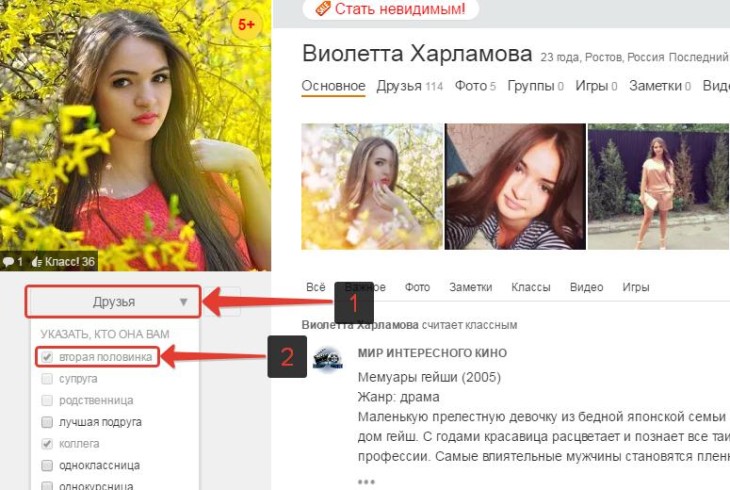Open the Друзья relationship dropdown
Viewport: 730px width, 490px height.
click(113, 302)
